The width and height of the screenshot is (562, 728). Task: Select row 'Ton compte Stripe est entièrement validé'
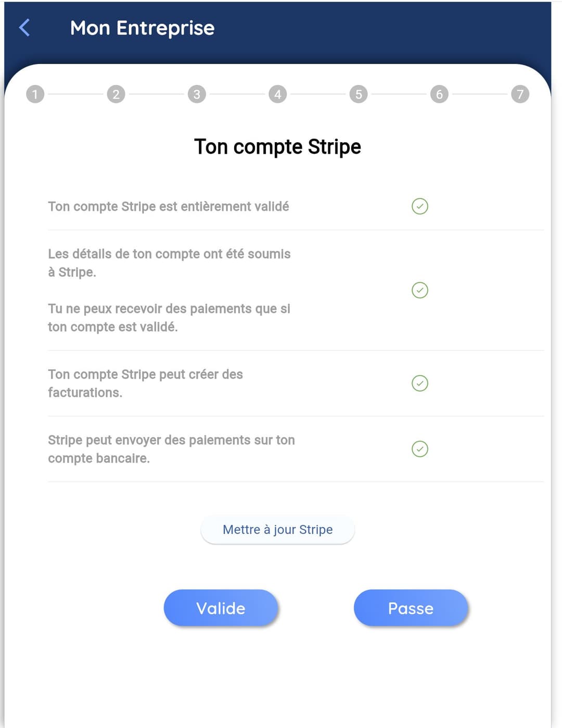tap(296, 206)
